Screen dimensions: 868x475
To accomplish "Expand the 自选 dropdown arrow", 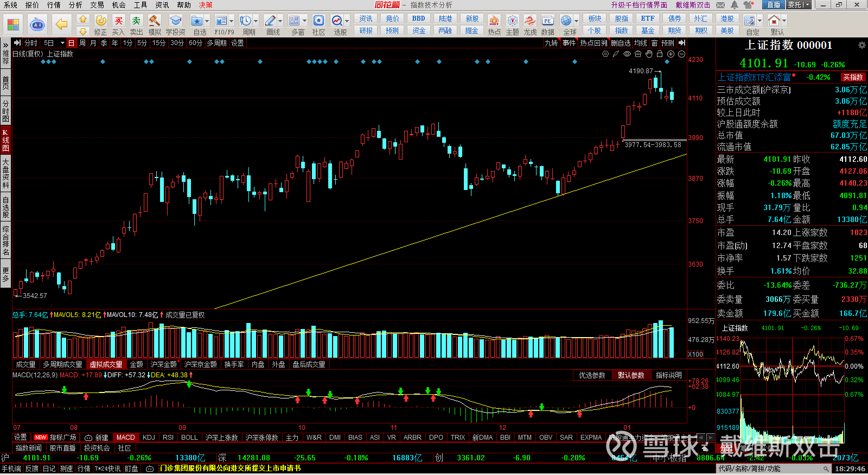I will point(207,21).
